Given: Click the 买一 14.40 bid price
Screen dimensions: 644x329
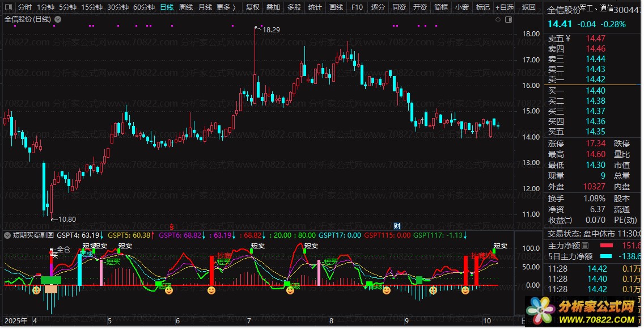Looking at the screenshot, I should (x=596, y=91).
